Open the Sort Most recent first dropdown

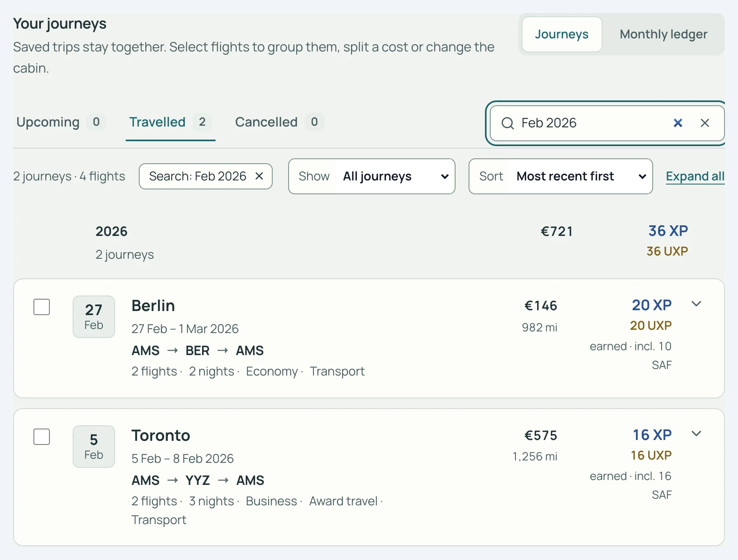(x=561, y=176)
